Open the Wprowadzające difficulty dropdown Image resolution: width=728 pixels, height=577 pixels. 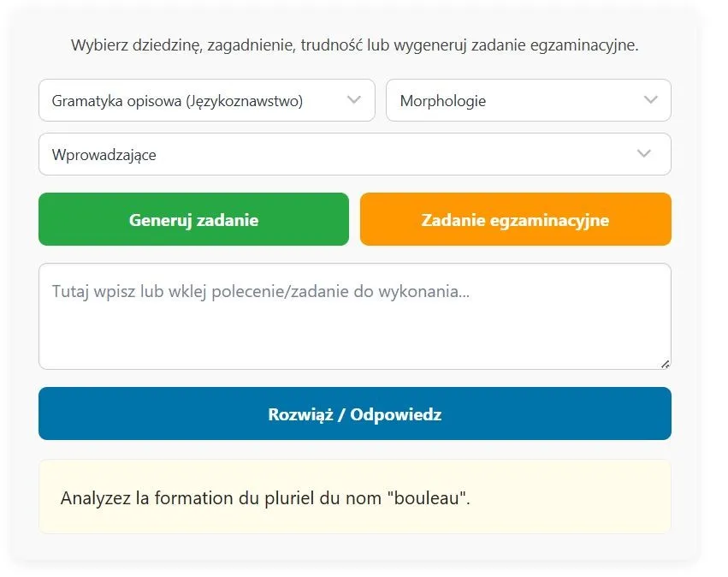(x=354, y=154)
